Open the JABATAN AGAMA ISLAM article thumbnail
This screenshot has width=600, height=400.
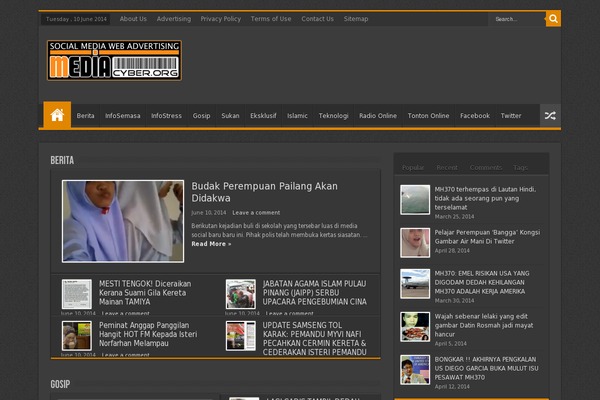click(241, 294)
